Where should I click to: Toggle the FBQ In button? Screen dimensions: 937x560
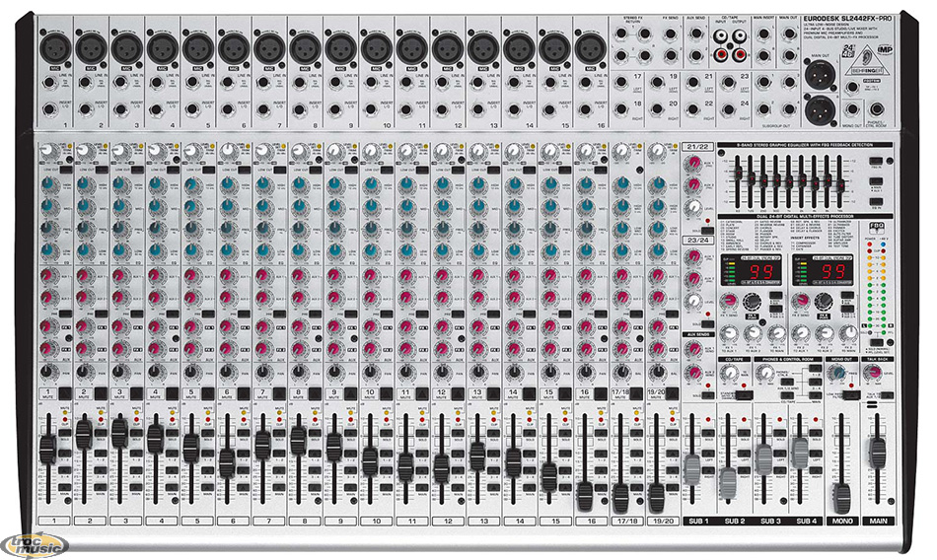pyautogui.click(x=876, y=162)
